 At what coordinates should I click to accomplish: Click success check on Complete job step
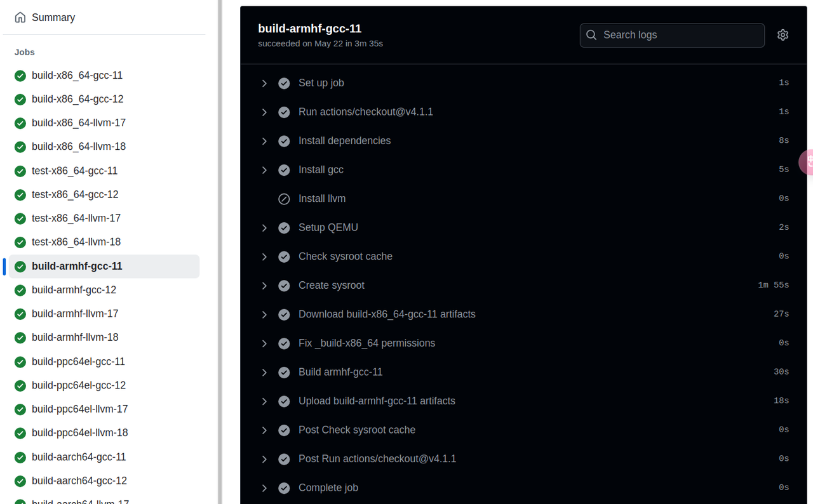pos(284,487)
